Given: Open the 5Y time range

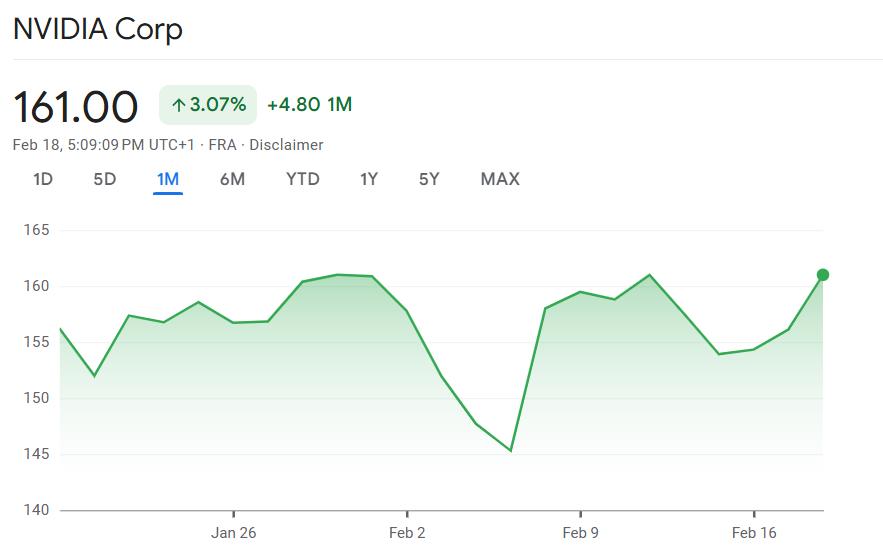Looking at the screenshot, I should (x=429, y=179).
